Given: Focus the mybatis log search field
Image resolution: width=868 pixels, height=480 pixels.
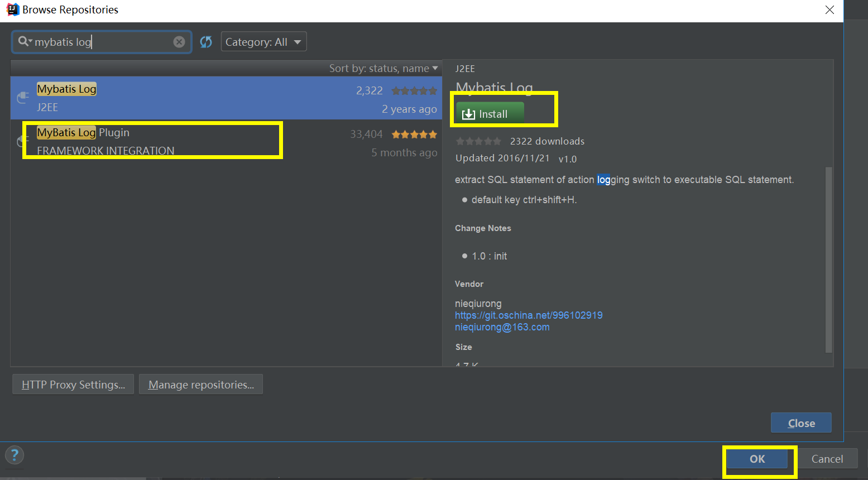Looking at the screenshot, I should point(102,42).
